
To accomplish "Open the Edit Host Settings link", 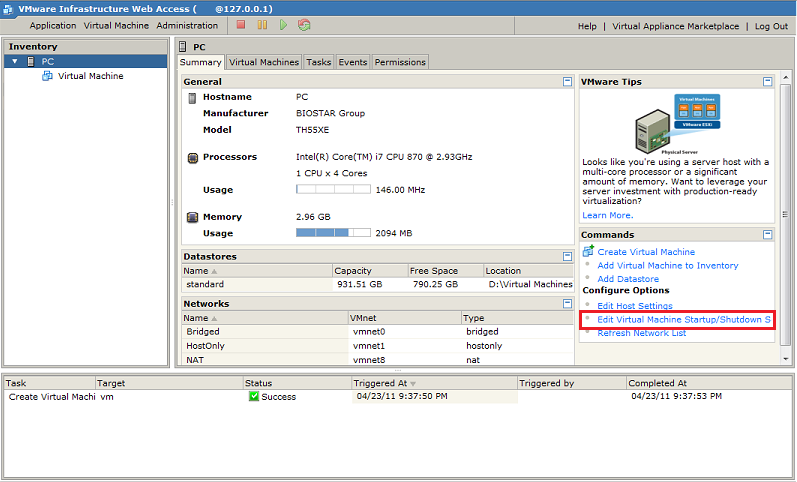I will click(634, 306).
